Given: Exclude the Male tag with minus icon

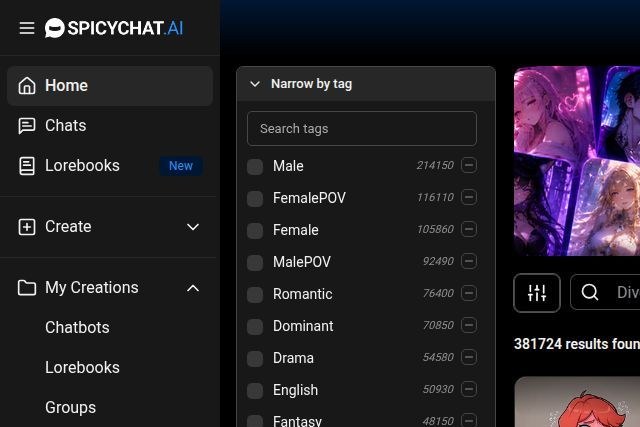Looking at the screenshot, I should coord(469,165).
